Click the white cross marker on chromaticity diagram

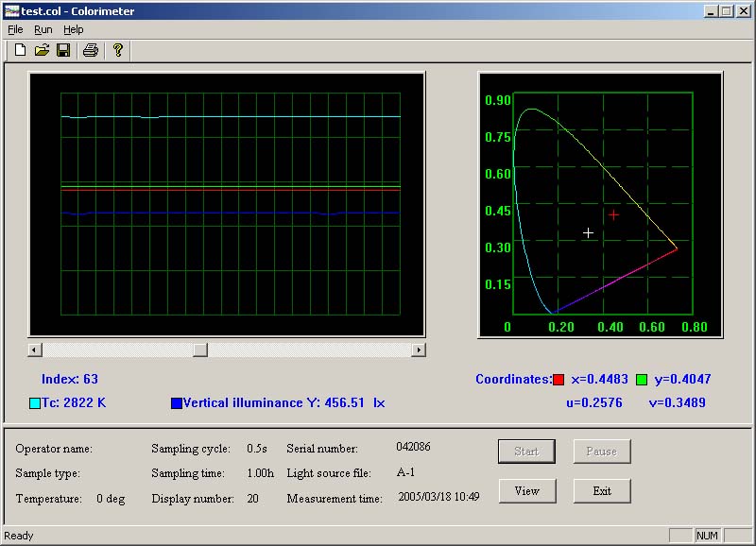pos(588,233)
